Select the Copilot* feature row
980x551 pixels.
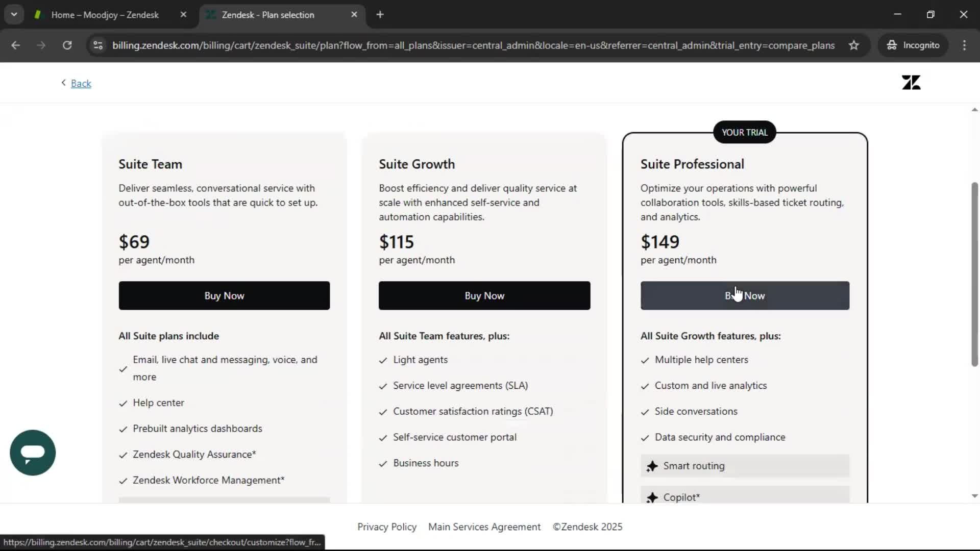(745, 494)
